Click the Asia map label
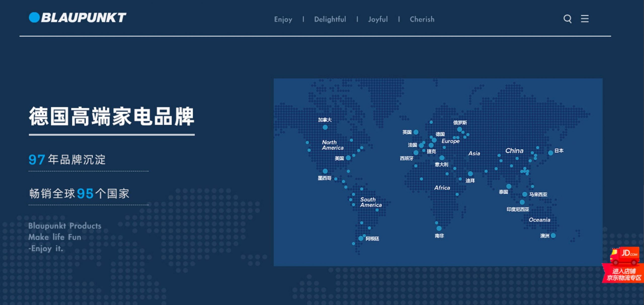 pos(474,153)
